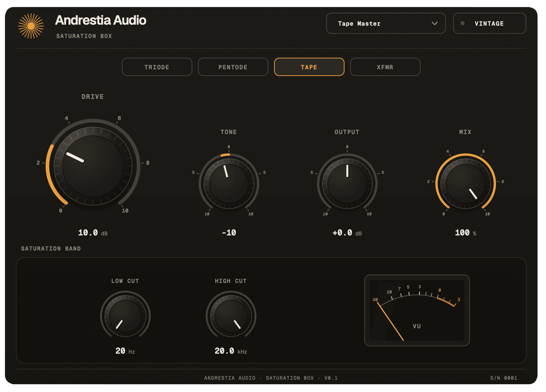
Task: Click the DRIVE scale mark 10
Action: 125,211
